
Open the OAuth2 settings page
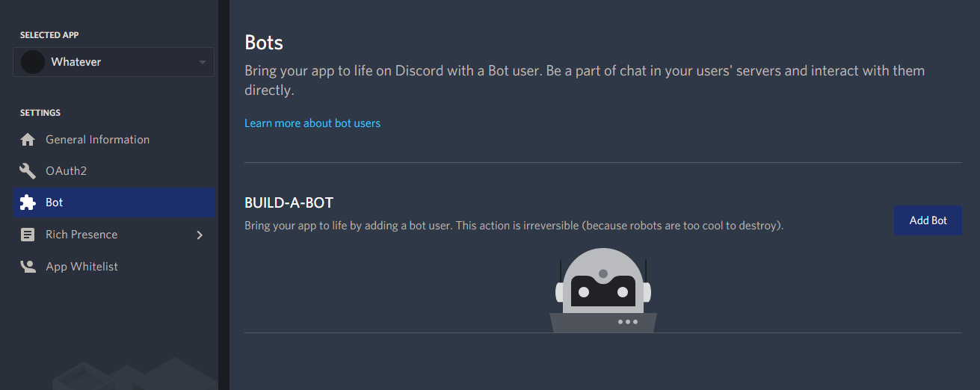66,171
